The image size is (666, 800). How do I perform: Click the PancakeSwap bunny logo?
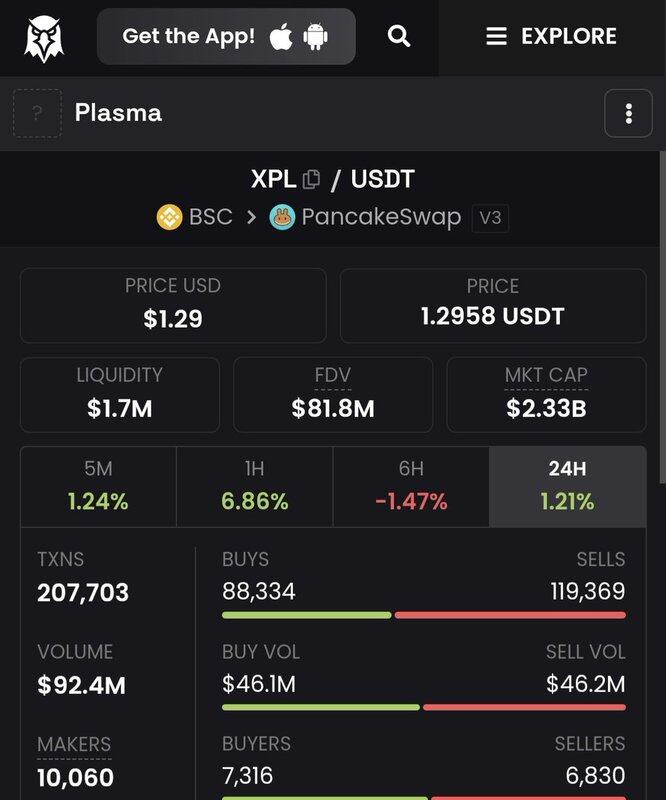click(282, 217)
